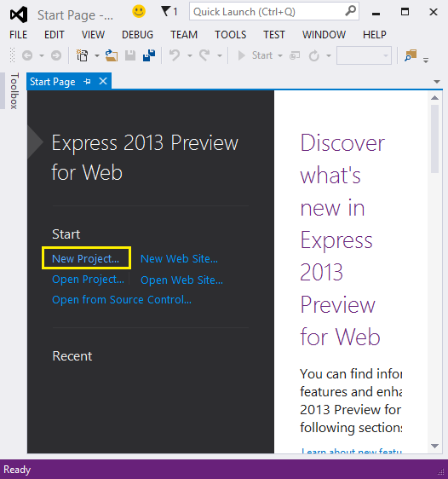The image size is (448, 479).
Task: Click the Save icon in toolbar
Action: (x=130, y=55)
